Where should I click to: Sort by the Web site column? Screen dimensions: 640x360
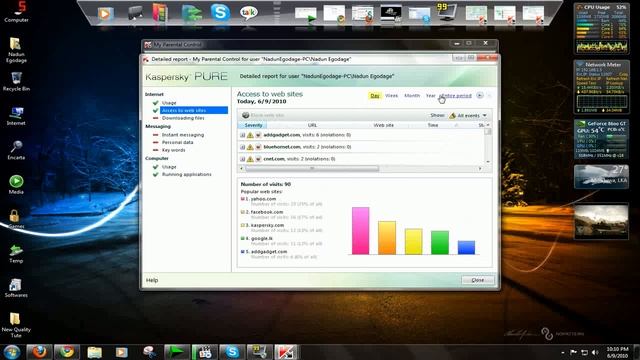coord(384,125)
